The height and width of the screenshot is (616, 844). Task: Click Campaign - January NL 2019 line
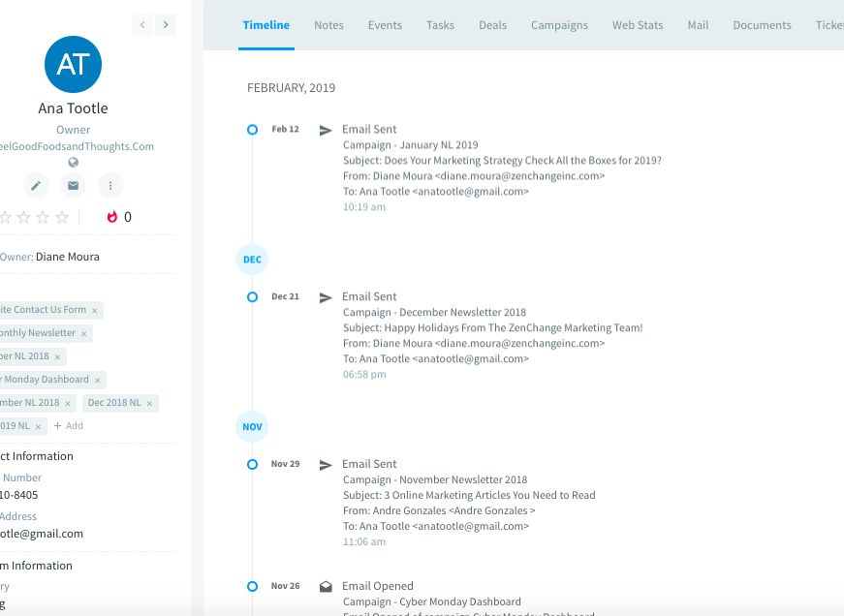pos(411,144)
